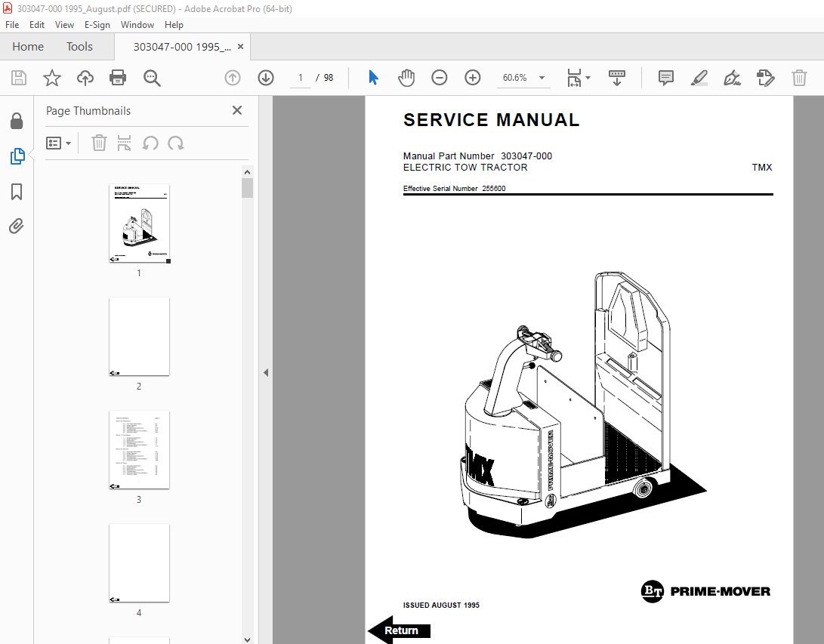This screenshot has width=824, height=644.
Task: Activate the hand pan tool
Action: click(406, 78)
